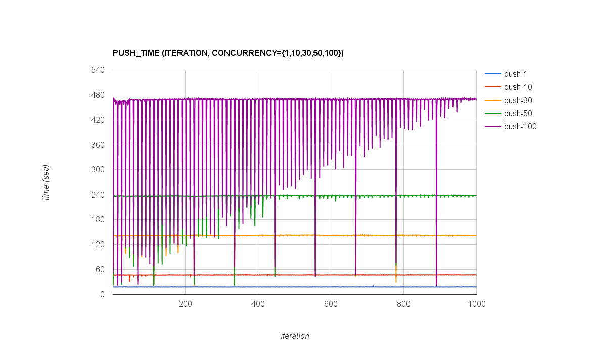Viewport: 589px width, 364px height.
Task: Select the purple legend line swatch
Action: (x=492, y=126)
